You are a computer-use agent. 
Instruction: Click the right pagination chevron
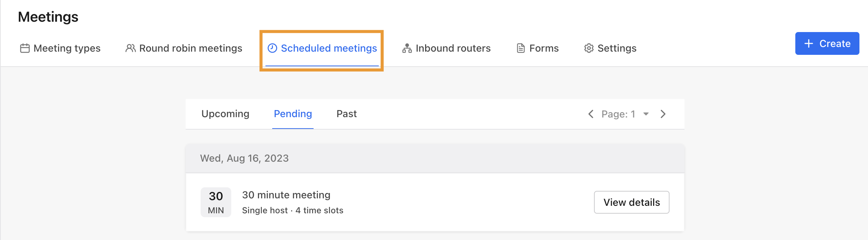(663, 114)
